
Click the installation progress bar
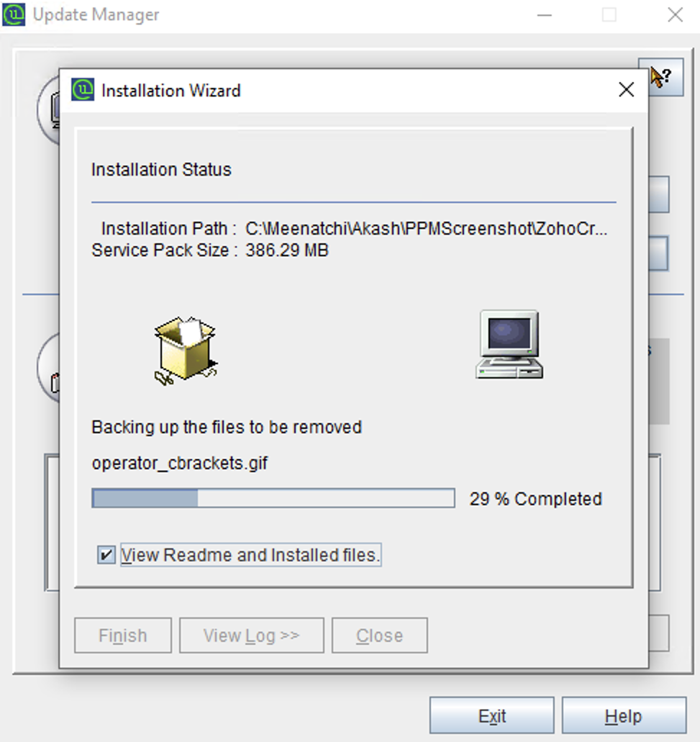tap(273, 498)
